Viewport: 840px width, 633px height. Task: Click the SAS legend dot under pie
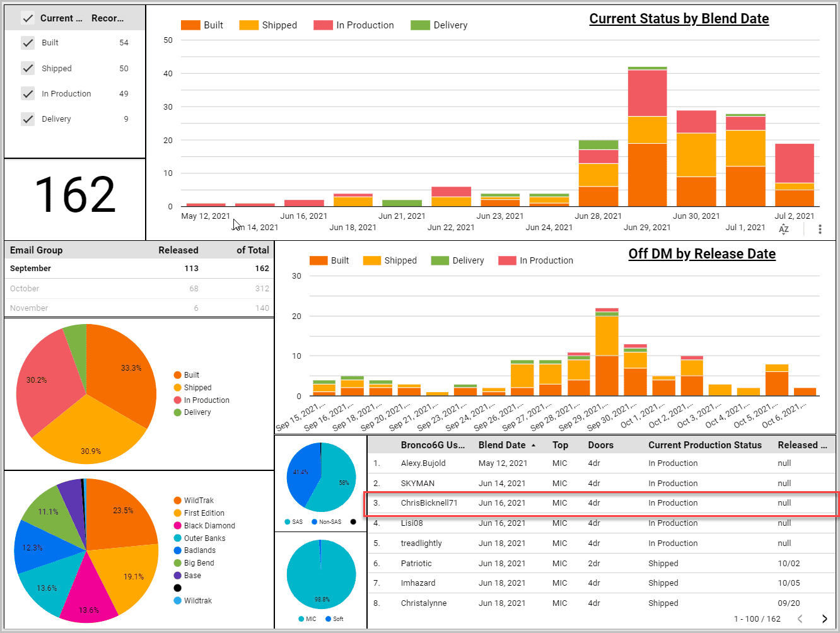click(287, 522)
